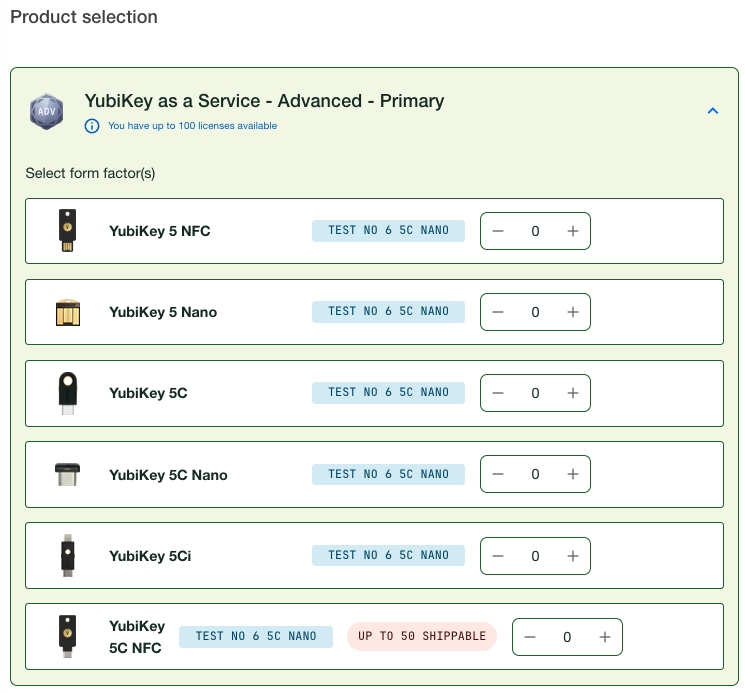Click the YubiKey 5C Nano product image
The height and width of the screenshot is (693, 745).
click(67, 474)
